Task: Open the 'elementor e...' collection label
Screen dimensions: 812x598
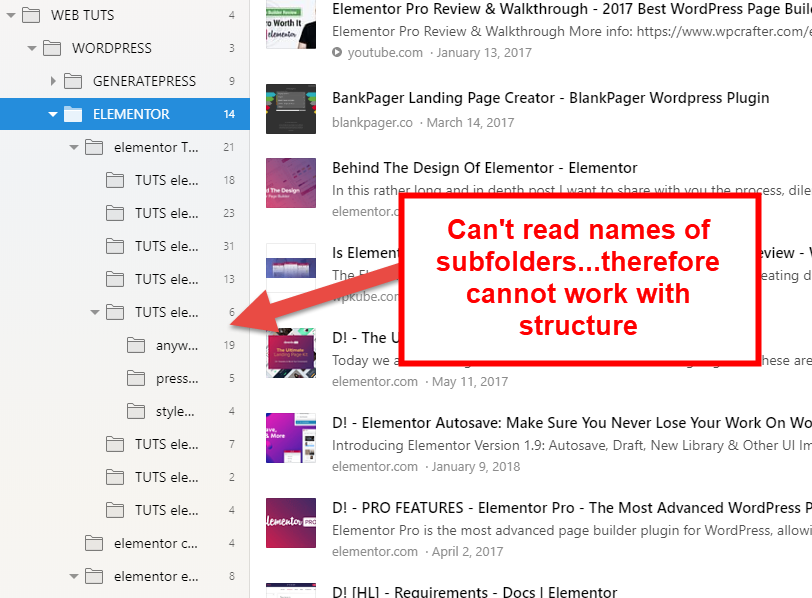Action: tap(156, 577)
